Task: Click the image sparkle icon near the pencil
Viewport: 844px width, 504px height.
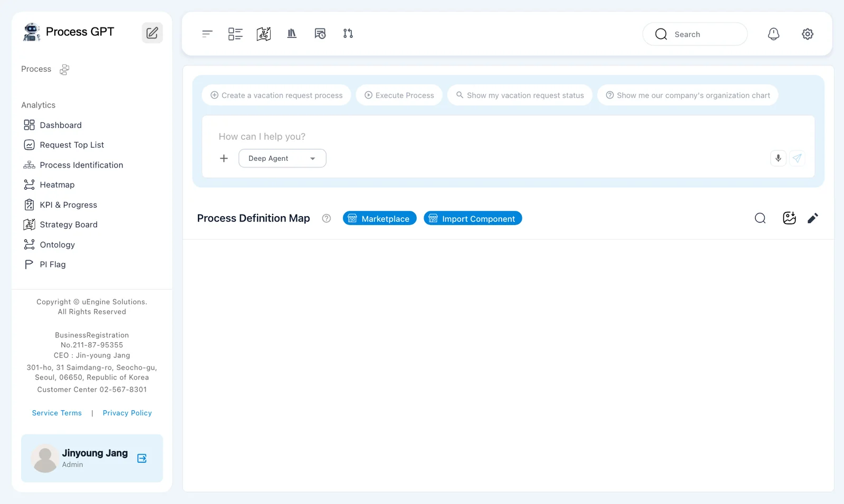Action: tap(789, 218)
